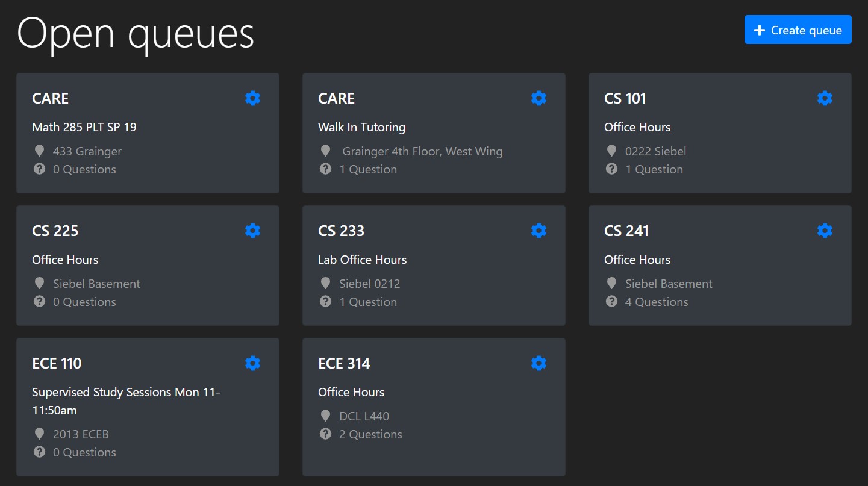Click the CS 101 Office Hours card
This screenshot has width=868, height=486.
[x=720, y=133]
